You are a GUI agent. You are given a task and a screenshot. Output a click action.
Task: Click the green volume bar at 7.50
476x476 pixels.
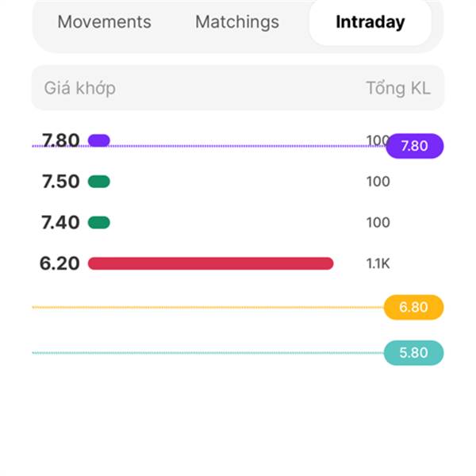tap(99, 182)
